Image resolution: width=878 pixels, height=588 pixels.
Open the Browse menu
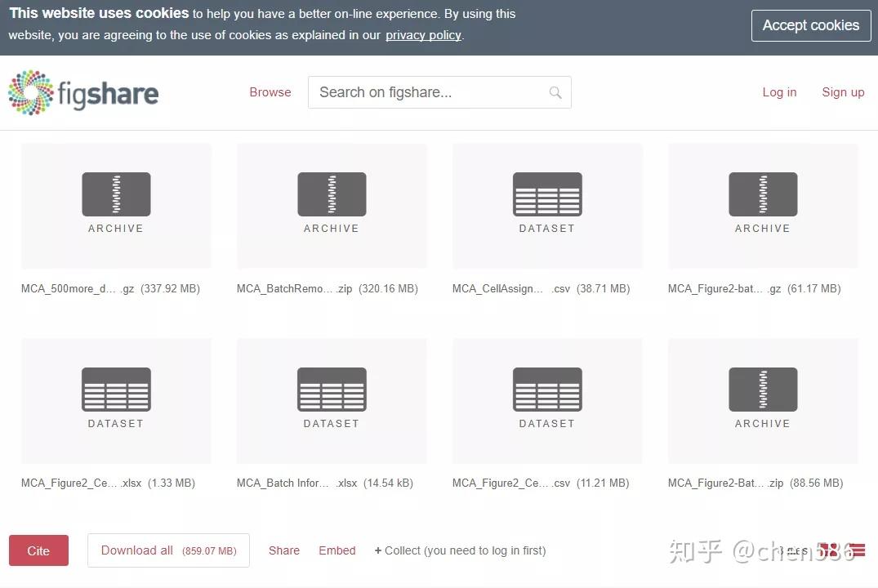270,92
